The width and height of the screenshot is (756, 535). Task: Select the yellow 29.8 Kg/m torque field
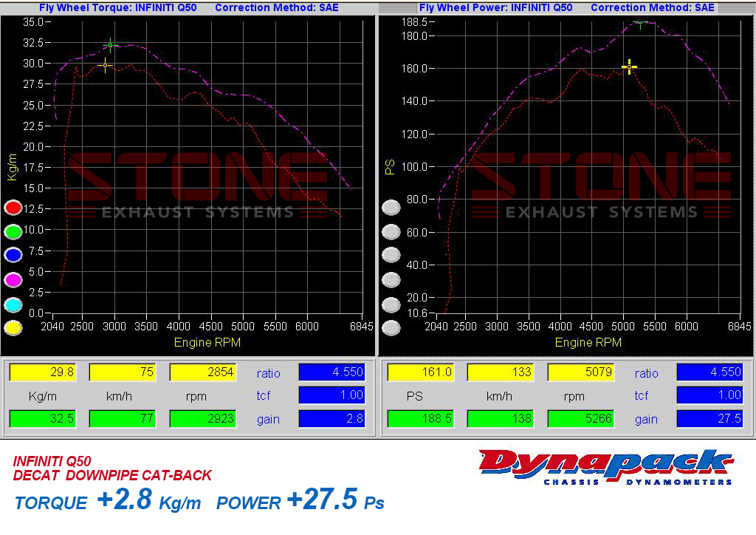point(43,372)
